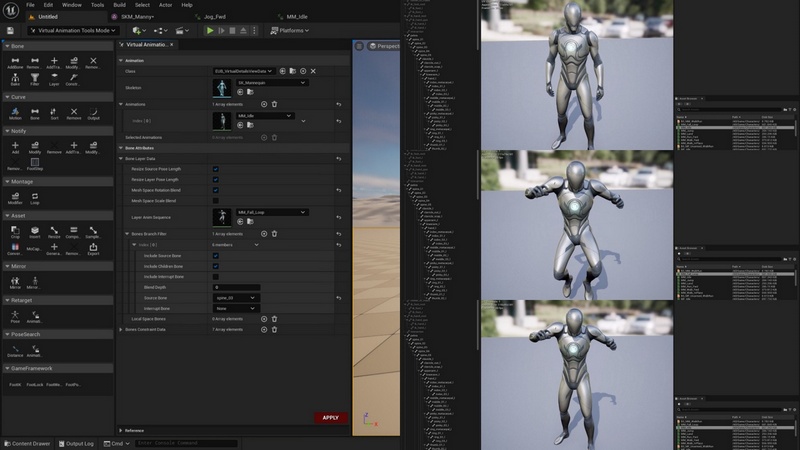Uncheck Resize Source Pose Length
The height and width of the screenshot is (450, 800).
click(x=216, y=169)
